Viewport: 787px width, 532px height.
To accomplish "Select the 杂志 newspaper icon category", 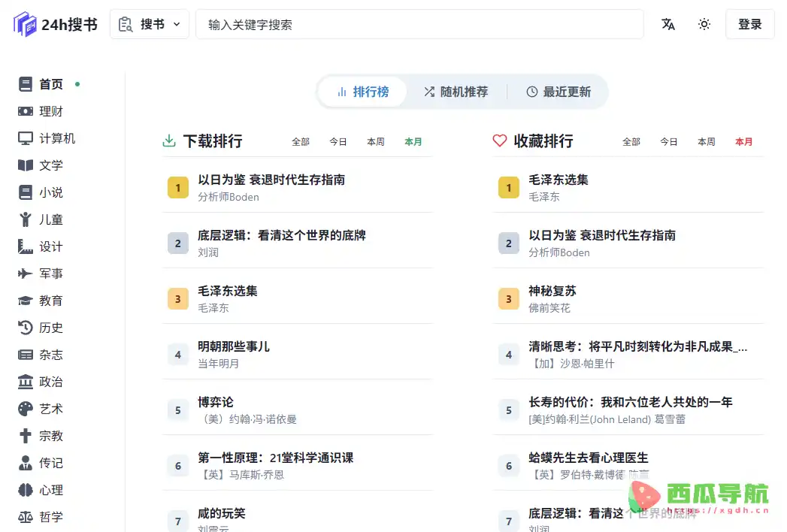I will pyautogui.click(x=25, y=355).
